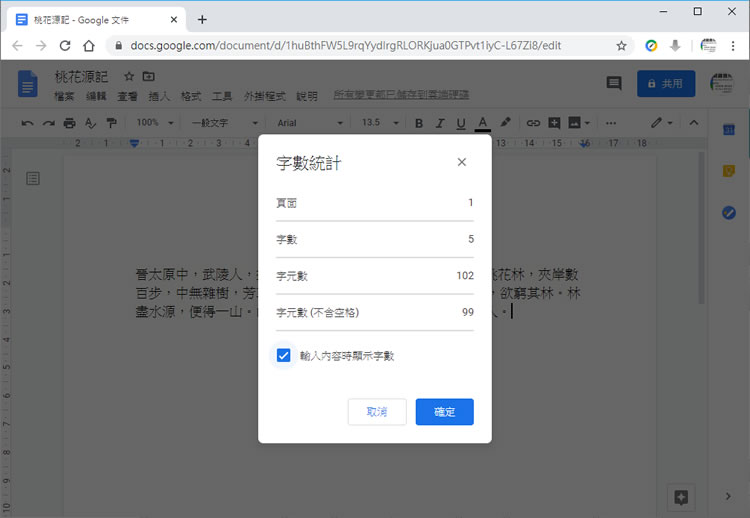
Task: Click the Google Docs home icon
Action: click(28, 84)
